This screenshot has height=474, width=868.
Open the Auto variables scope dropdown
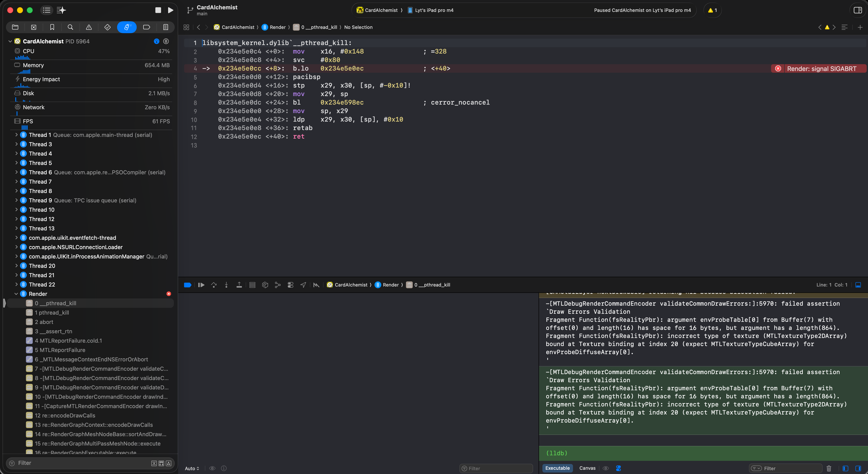click(x=192, y=468)
